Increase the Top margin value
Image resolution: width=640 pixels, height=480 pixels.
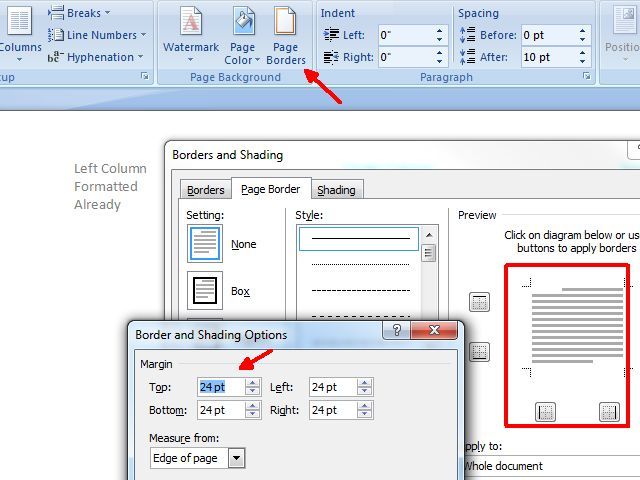[253, 383]
